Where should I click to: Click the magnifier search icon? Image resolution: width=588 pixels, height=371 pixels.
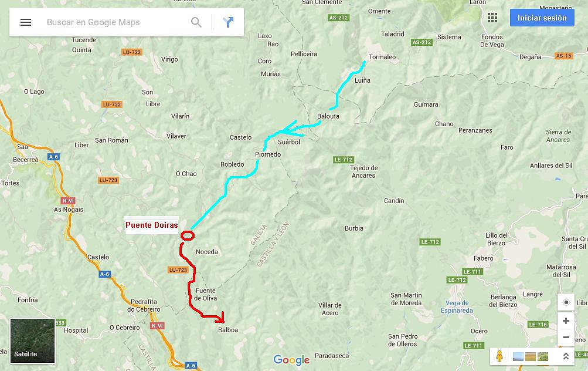pyautogui.click(x=196, y=22)
